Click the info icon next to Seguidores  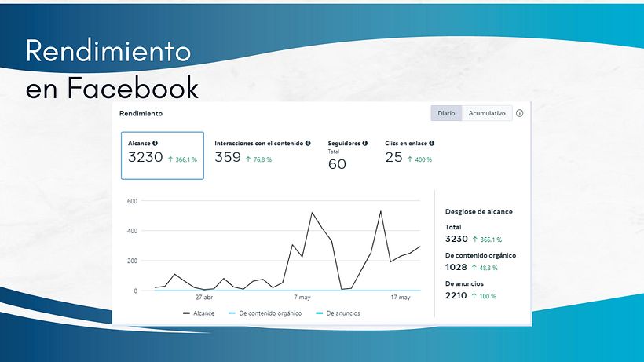tap(364, 143)
